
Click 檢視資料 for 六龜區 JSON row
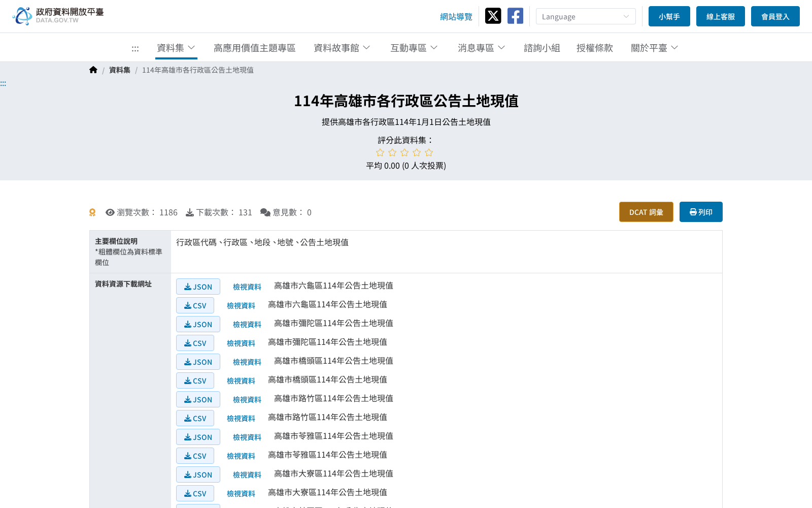coord(247,287)
